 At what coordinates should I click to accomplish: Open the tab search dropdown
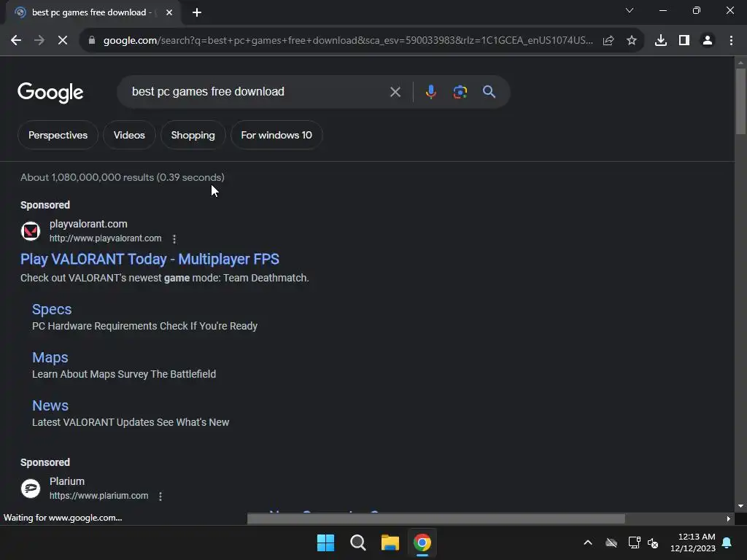pos(630,10)
